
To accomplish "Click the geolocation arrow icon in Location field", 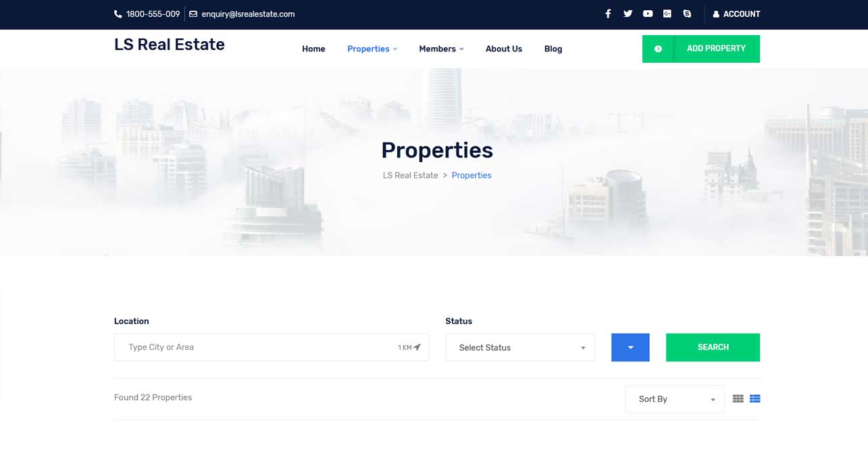I will coord(417,347).
